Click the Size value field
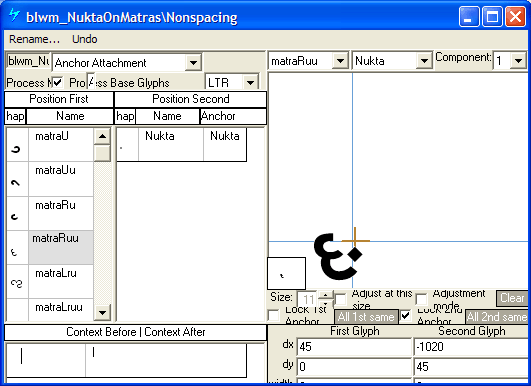This screenshot has height=386, width=531. [x=307, y=299]
